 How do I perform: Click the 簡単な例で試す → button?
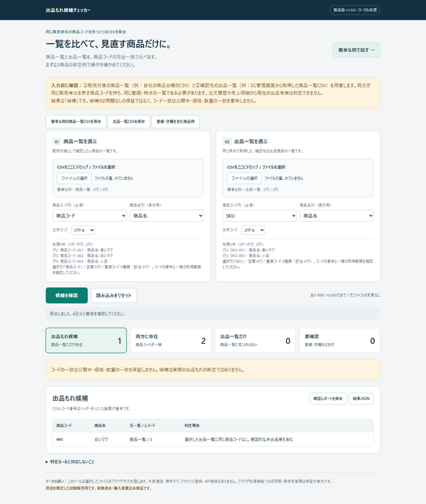[356, 50]
